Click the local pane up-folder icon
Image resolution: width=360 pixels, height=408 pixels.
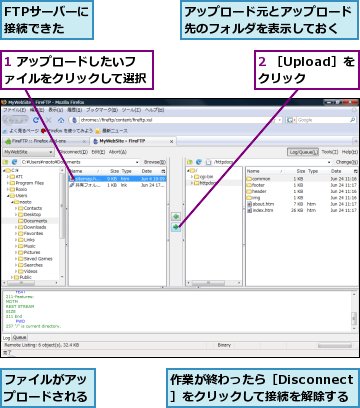click(6, 162)
